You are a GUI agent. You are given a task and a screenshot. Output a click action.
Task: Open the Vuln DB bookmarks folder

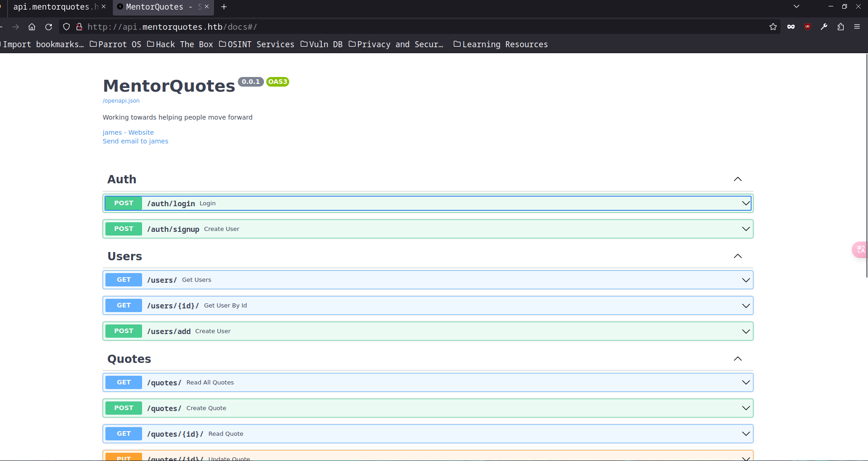point(322,44)
